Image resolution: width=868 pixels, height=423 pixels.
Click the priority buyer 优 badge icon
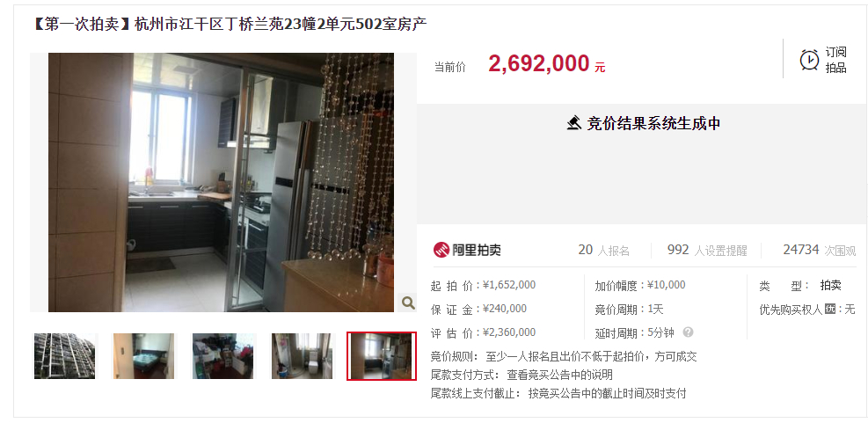[x=830, y=309]
